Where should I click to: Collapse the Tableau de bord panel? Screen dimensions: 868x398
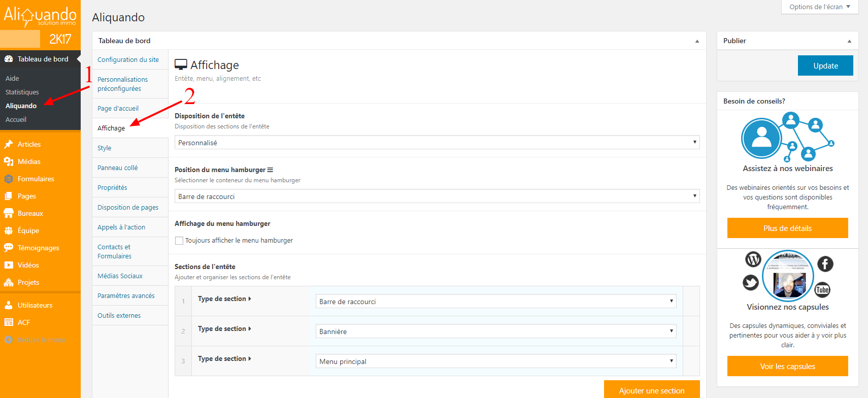pyautogui.click(x=697, y=41)
